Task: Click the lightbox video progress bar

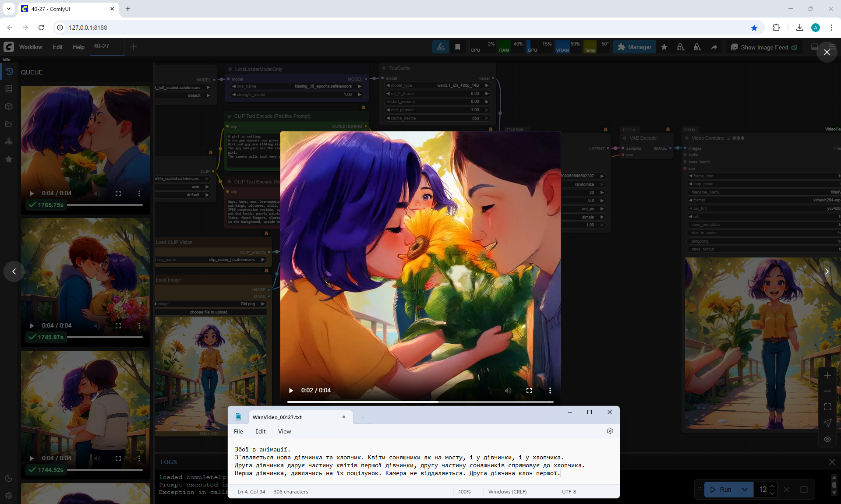Action: (x=420, y=402)
